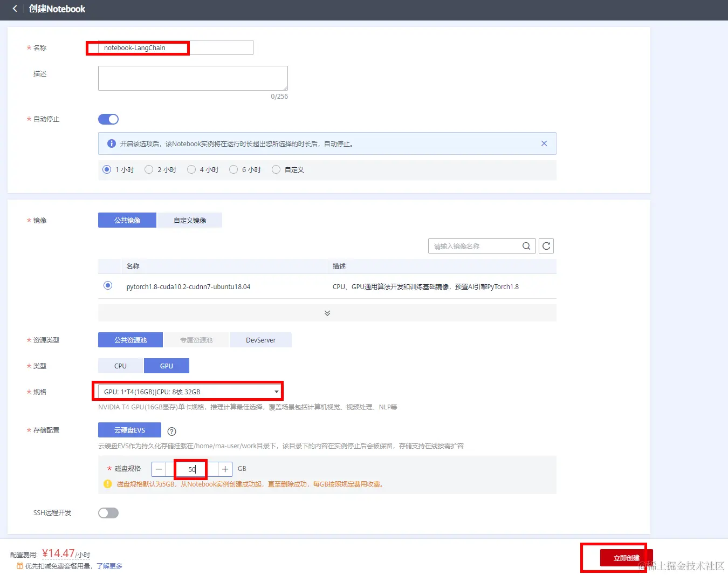
Task: Click the 创建Notebook page title
Action: point(57,9)
